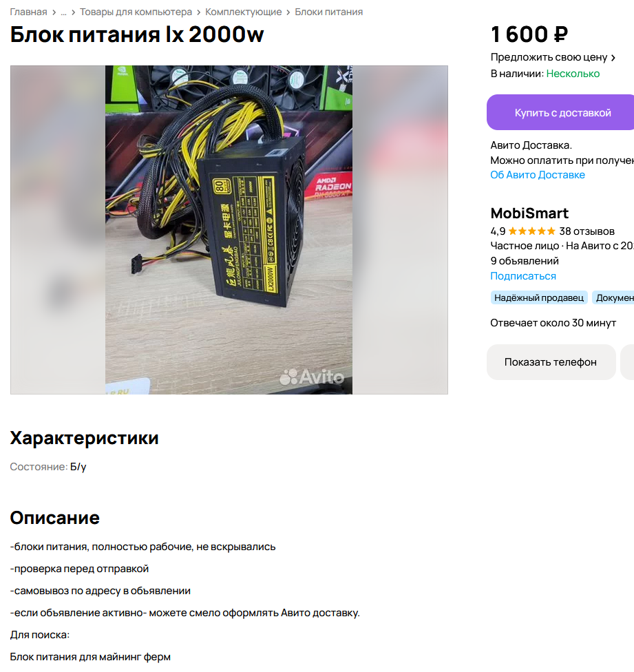Click Предложить свою цену chevron arrow

click(613, 57)
